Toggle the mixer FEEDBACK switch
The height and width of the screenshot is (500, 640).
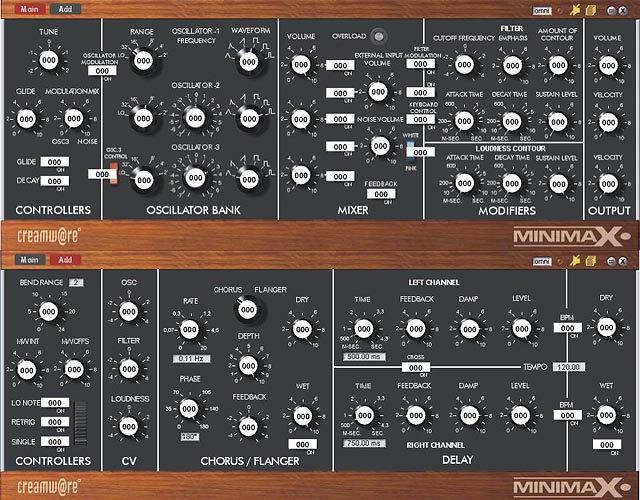tap(381, 194)
